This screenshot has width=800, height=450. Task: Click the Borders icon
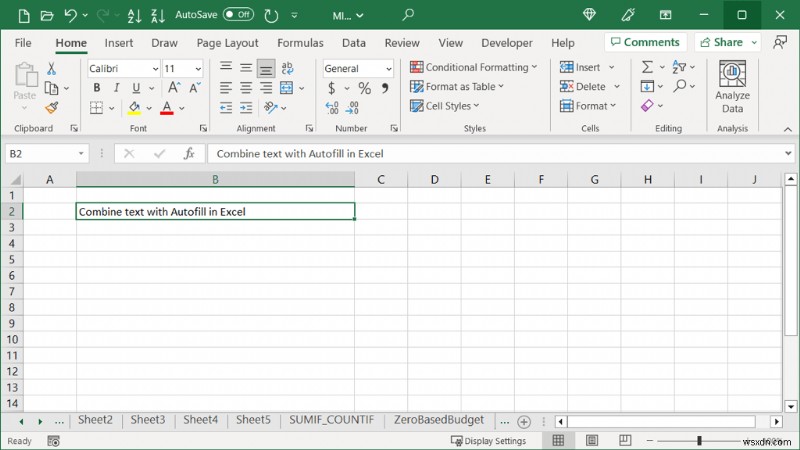(x=96, y=108)
